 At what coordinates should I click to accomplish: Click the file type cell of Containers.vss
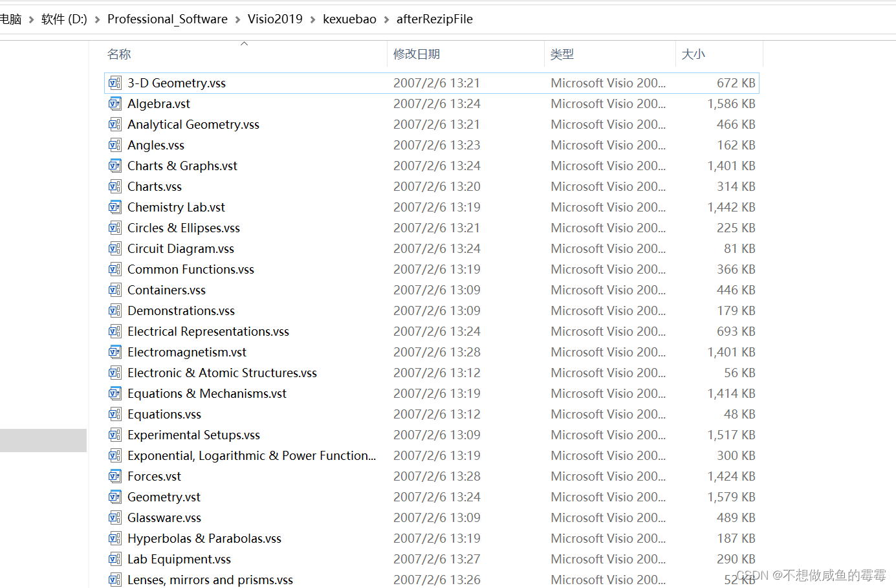click(x=608, y=290)
